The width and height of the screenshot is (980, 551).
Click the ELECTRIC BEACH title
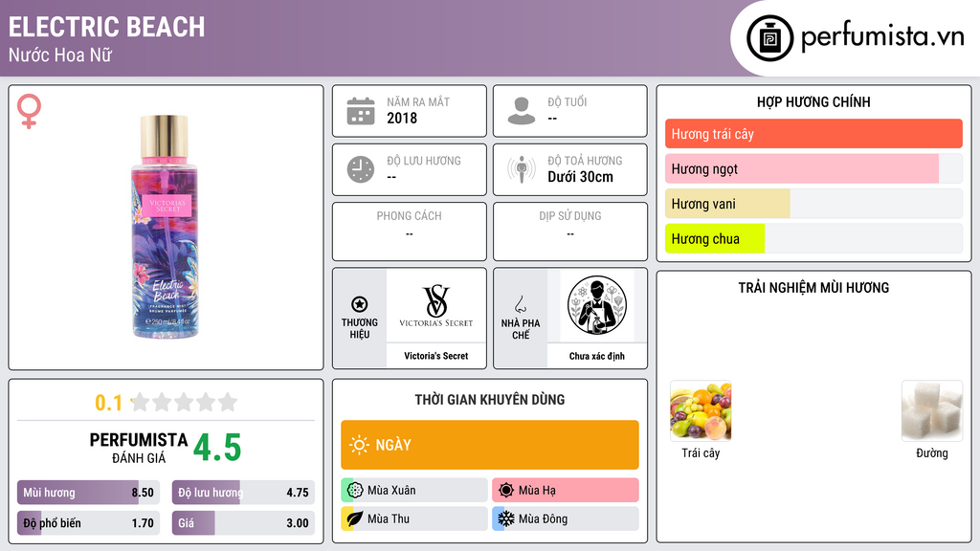[106, 27]
